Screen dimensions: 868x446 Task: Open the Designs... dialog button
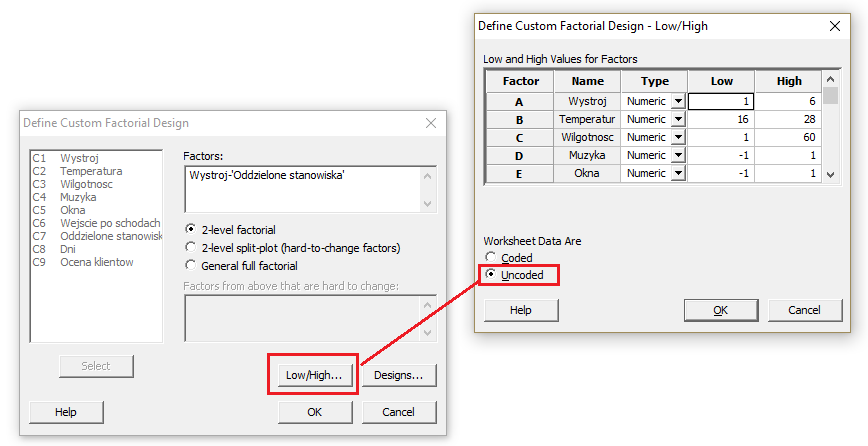click(x=399, y=376)
